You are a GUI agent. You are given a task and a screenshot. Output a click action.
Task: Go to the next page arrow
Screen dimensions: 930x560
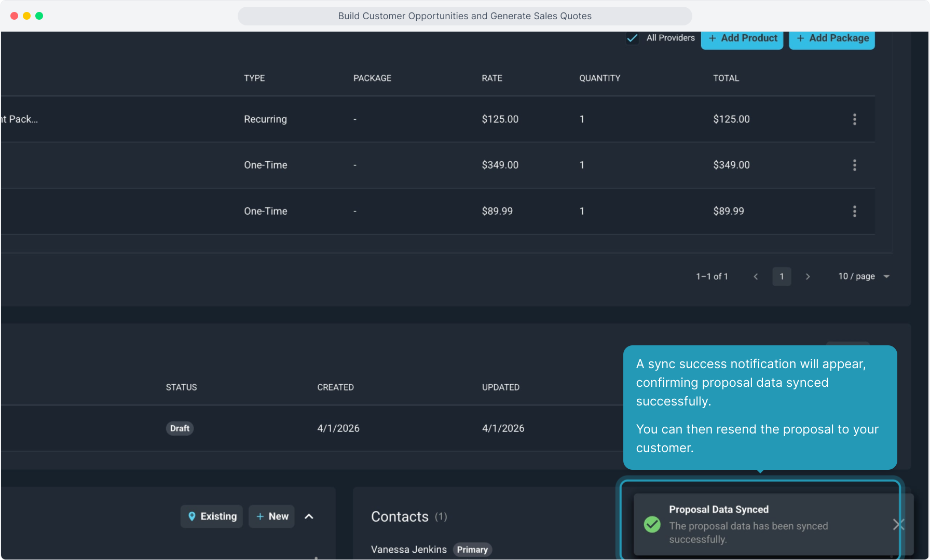coord(808,276)
